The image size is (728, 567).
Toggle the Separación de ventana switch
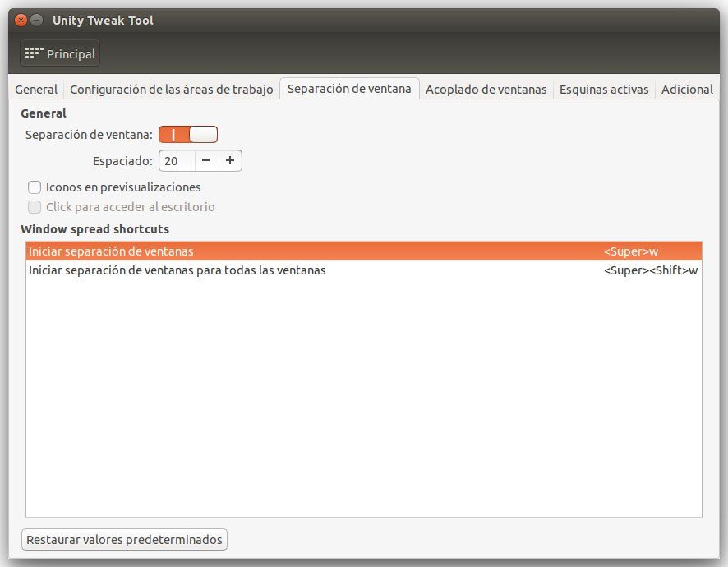[x=188, y=135]
